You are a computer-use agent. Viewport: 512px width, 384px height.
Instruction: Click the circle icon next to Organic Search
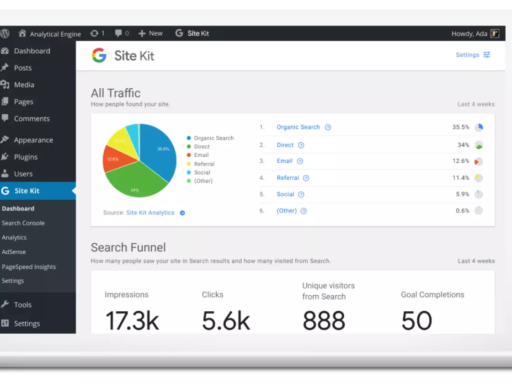(x=328, y=127)
